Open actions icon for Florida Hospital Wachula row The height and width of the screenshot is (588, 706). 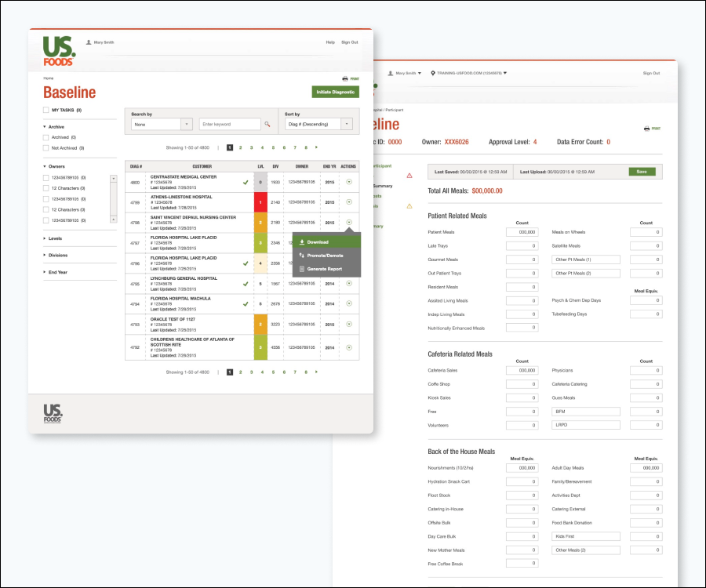point(349,303)
